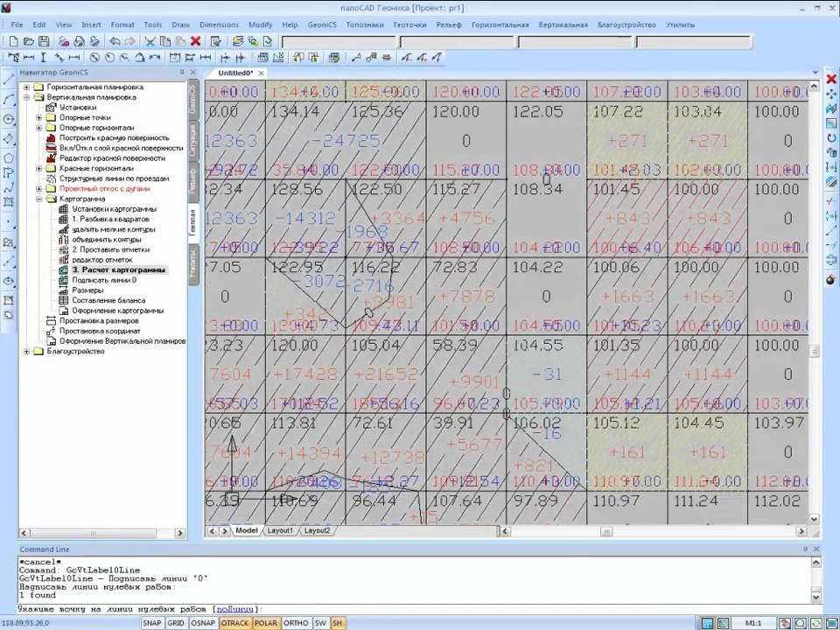Screen dimensions: 840x630
Task: Select the Arc tool in left toolbar
Action: click(9, 100)
